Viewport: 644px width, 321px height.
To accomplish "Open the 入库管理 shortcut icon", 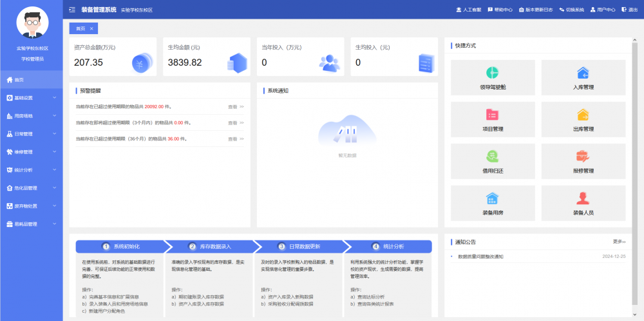I will [583, 72].
